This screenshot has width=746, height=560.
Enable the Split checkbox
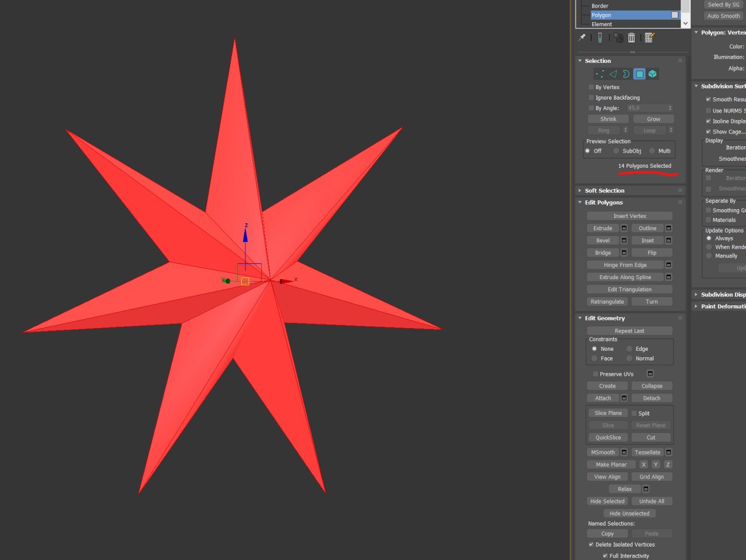click(634, 414)
